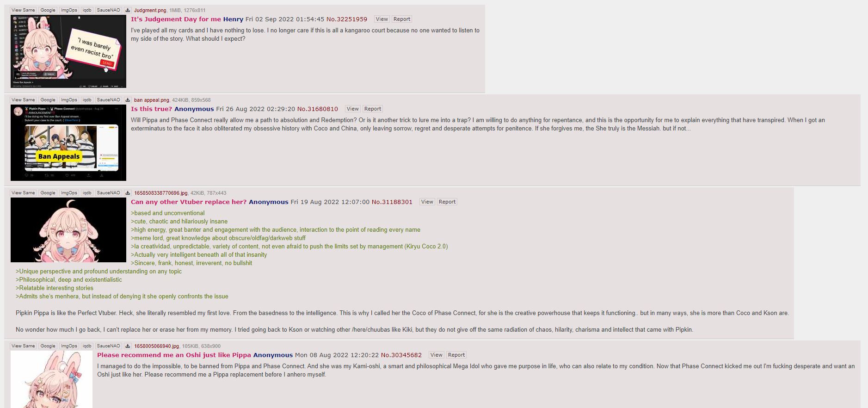The image size is (868, 408).
Task: Open the ban appeal.png file link
Action: click(152, 100)
